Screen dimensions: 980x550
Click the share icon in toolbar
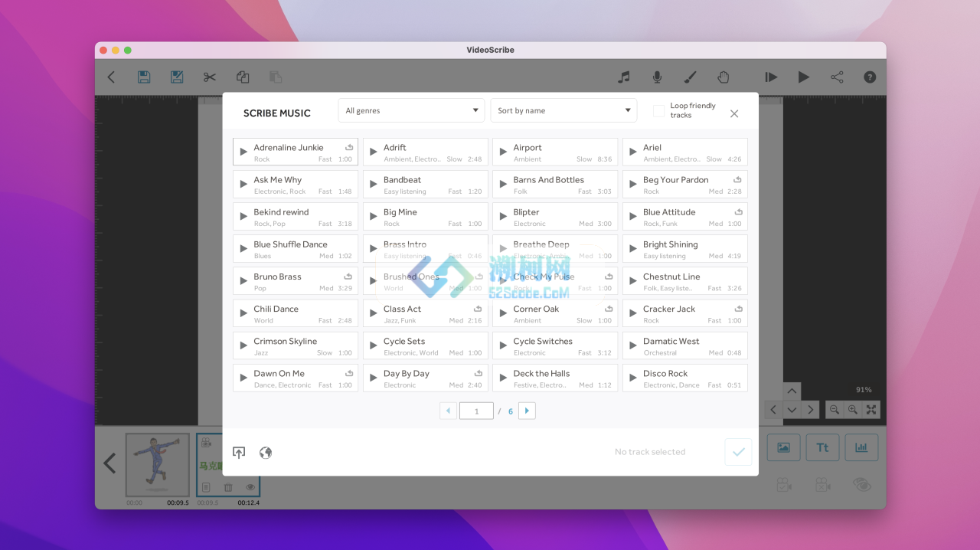(x=837, y=77)
